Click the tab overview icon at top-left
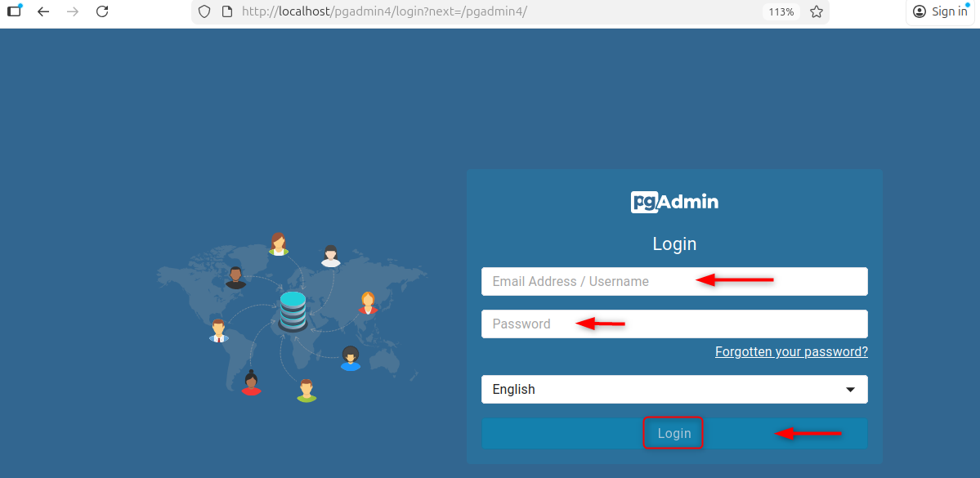The height and width of the screenshot is (478, 980). click(14, 11)
